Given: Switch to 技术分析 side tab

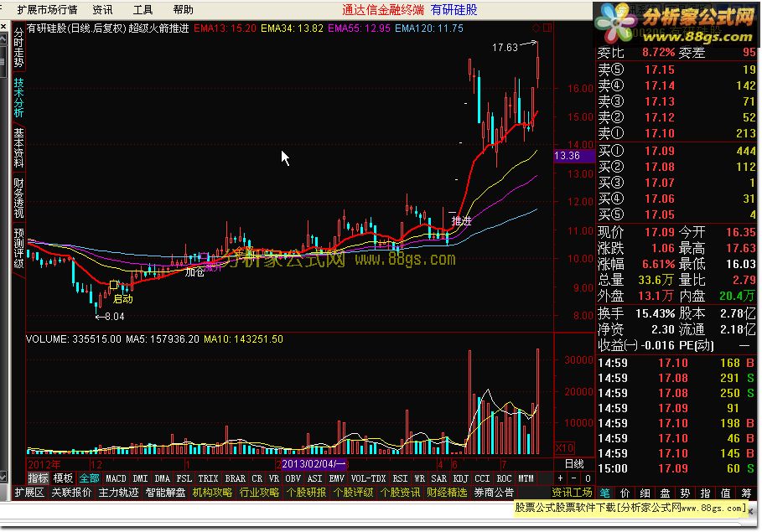Looking at the screenshot, I should click(x=18, y=98).
